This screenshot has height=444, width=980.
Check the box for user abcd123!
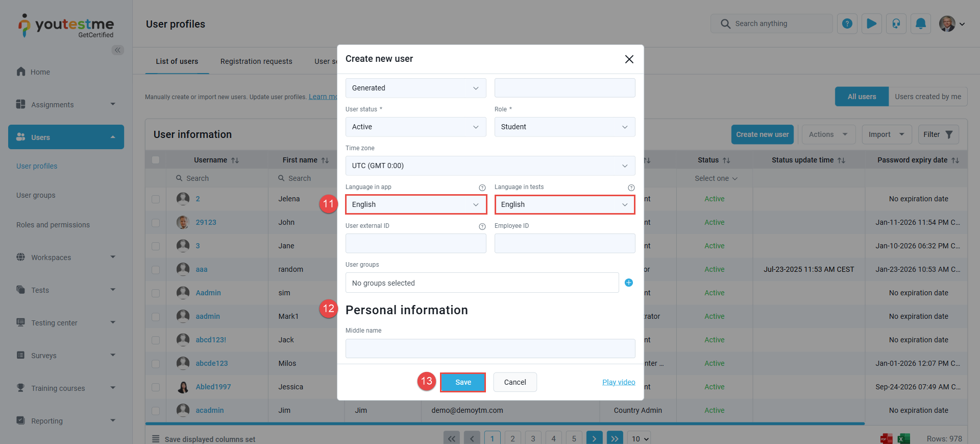pyautogui.click(x=156, y=340)
